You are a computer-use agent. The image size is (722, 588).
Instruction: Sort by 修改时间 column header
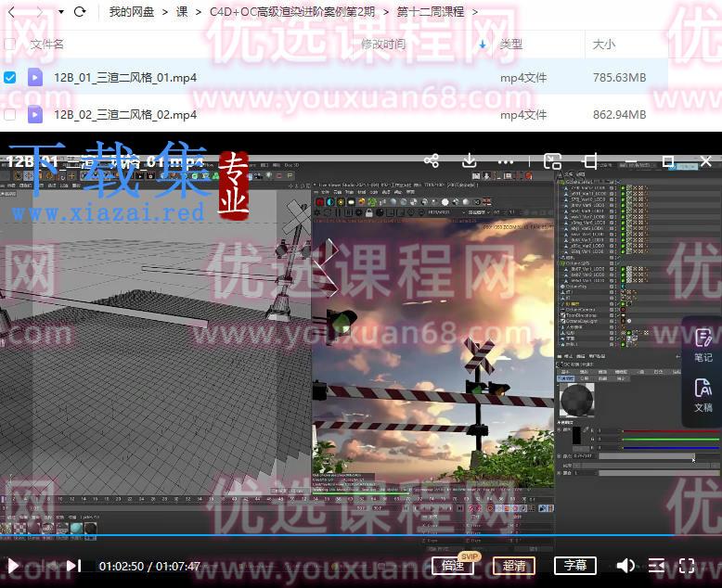(383, 45)
